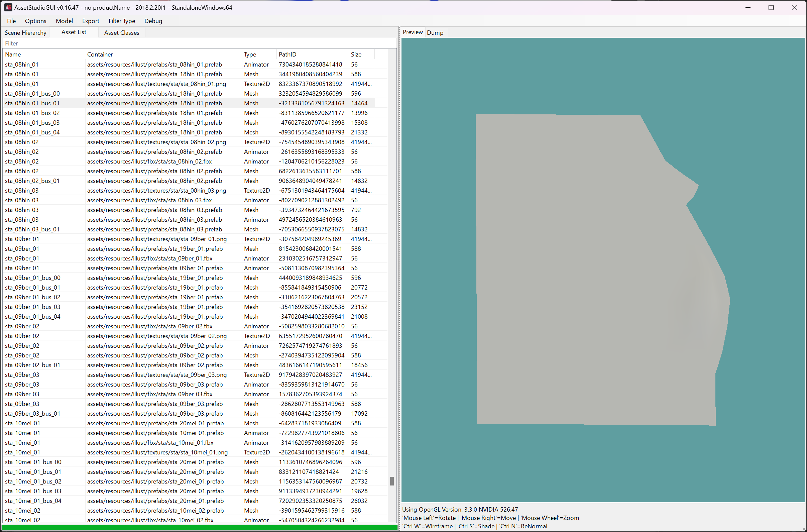Open the Debug menu
The width and height of the screenshot is (807, 532).
point(153,21)
